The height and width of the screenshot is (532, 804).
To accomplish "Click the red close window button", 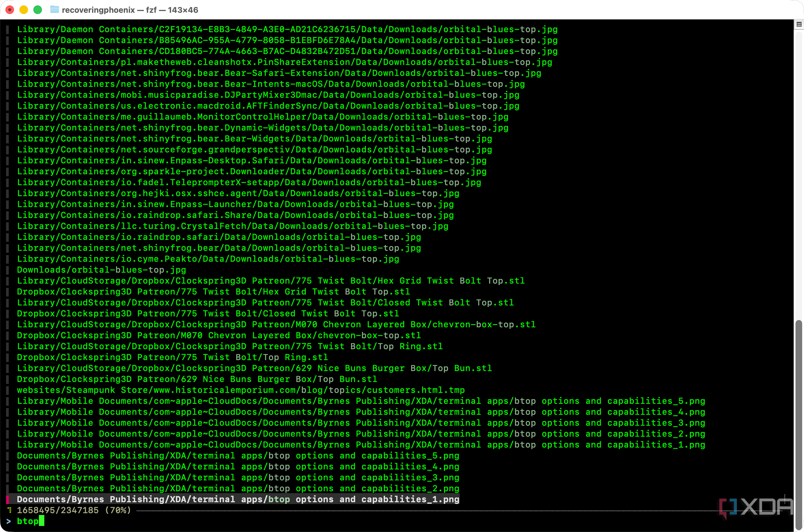I will coord(10,10).
